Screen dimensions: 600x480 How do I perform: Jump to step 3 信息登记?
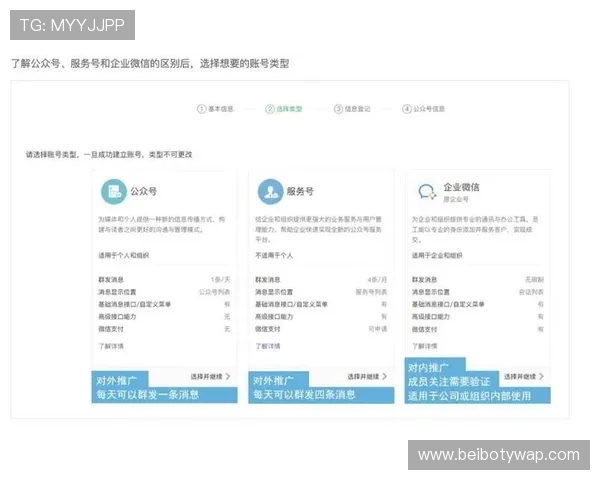pyautogui.click(x=352, y=109)
